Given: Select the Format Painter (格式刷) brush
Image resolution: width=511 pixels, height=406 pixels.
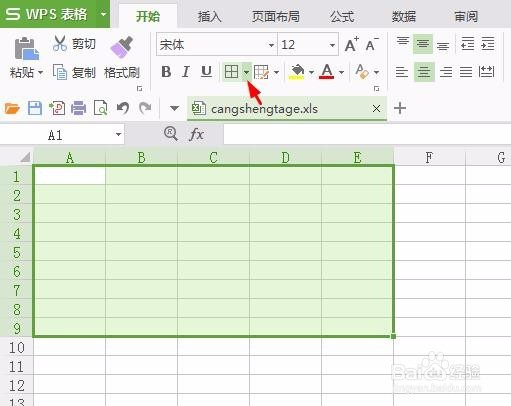Looking at the screenshot, I should 122,47.
